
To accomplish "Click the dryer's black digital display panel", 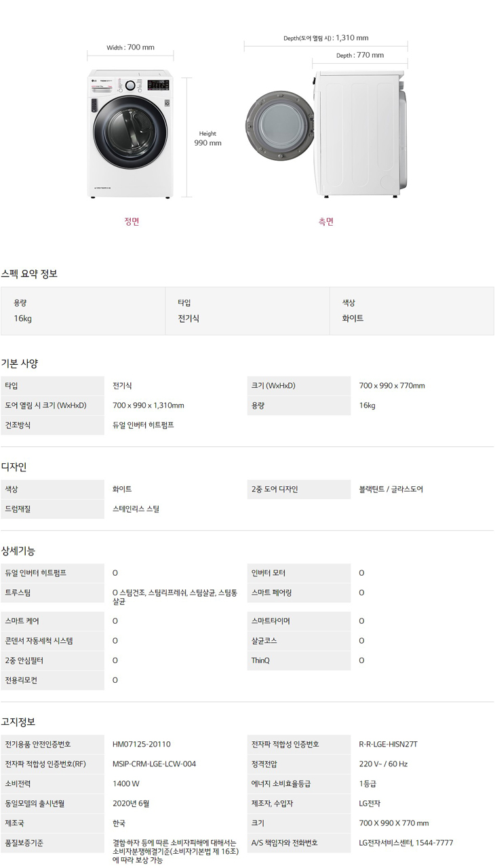I will [x=158, y=86].
